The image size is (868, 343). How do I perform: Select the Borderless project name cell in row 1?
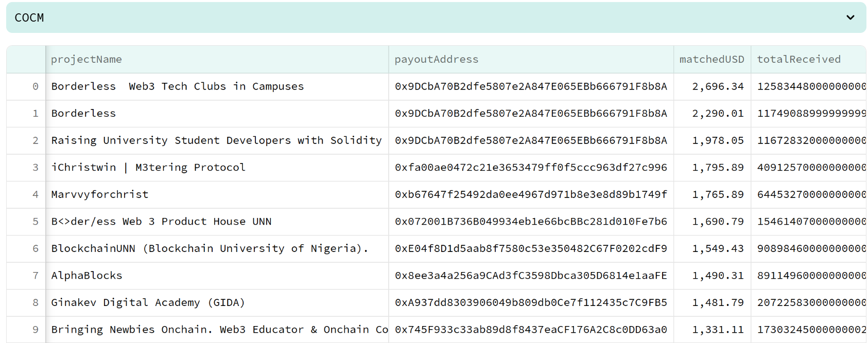tap(217, 113)
